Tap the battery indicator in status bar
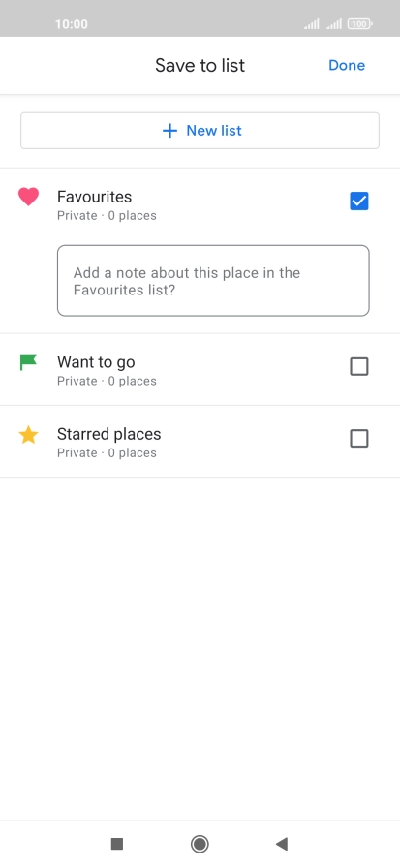 (x=359, y=24)
